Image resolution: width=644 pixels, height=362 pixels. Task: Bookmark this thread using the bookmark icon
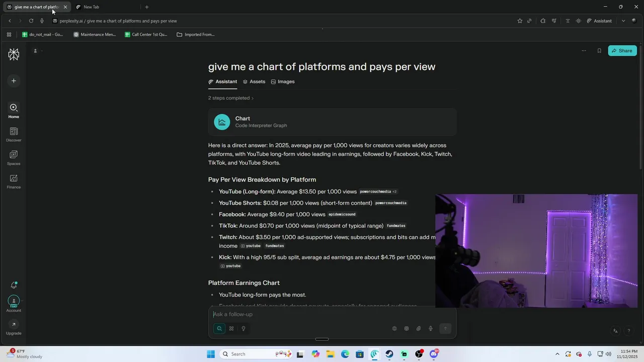599,51
